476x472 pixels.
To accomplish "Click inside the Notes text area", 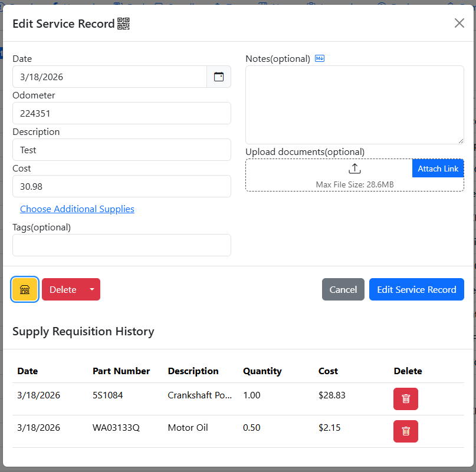I will tap(354, 104).
